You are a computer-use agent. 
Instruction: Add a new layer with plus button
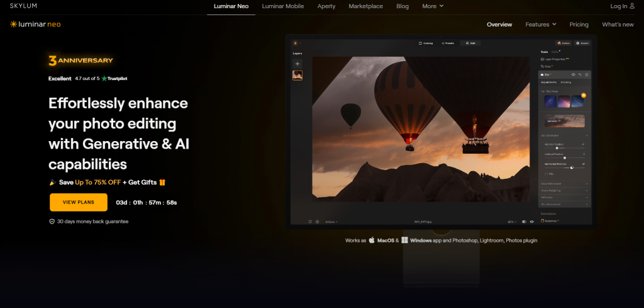pos(297,64)
